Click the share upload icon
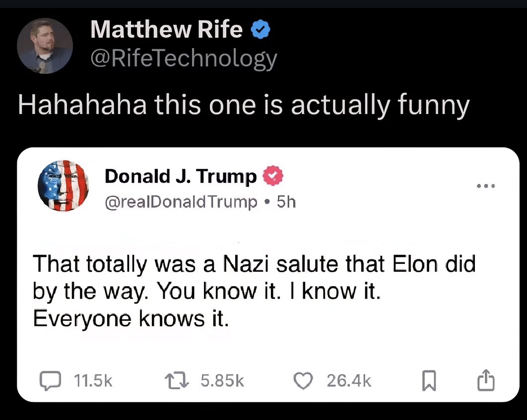527x420 pixels. [x=485, y=380]
